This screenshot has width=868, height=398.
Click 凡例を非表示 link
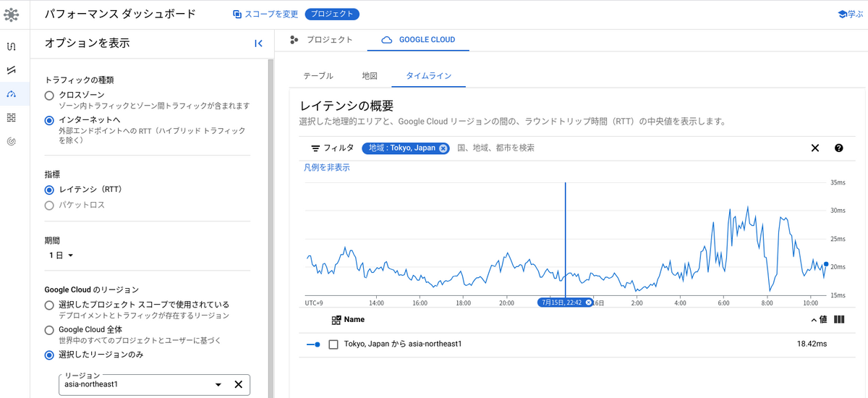pos(326,167)
